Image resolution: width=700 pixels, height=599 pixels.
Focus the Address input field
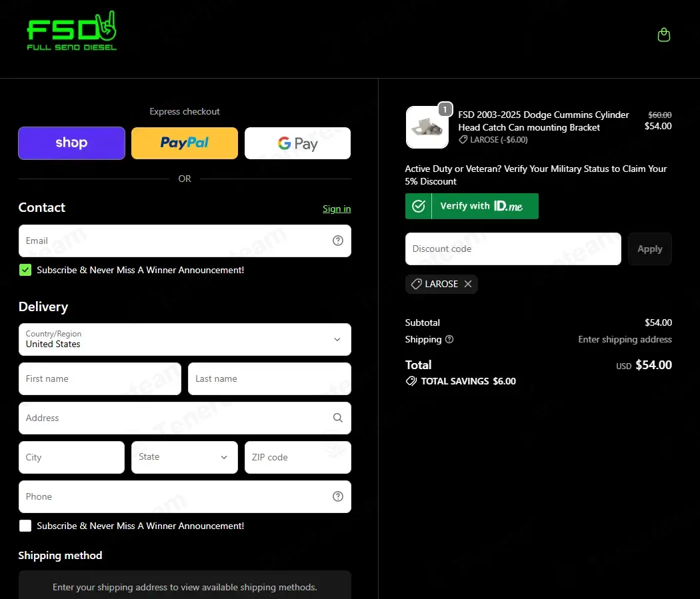click(x=185, y=418)
